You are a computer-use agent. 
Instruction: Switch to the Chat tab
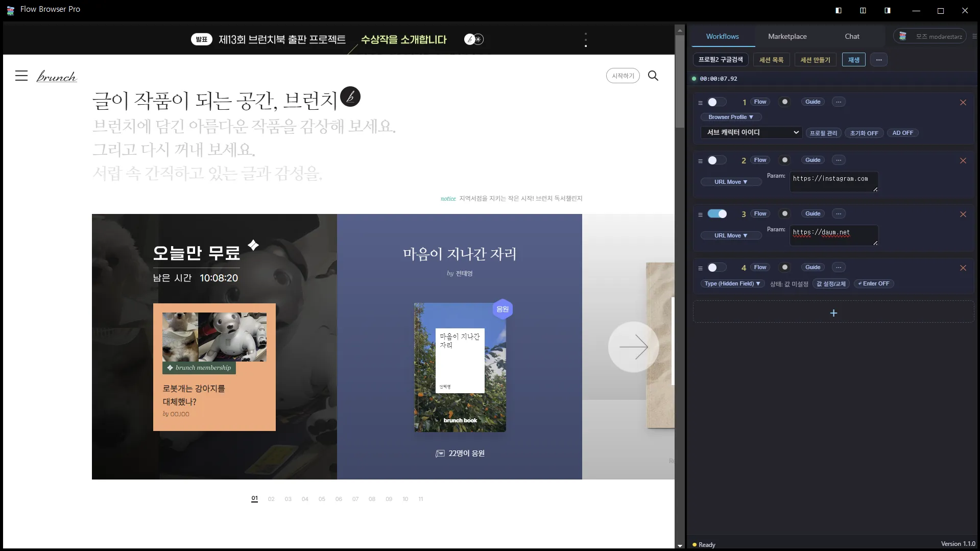click(852, 36)
